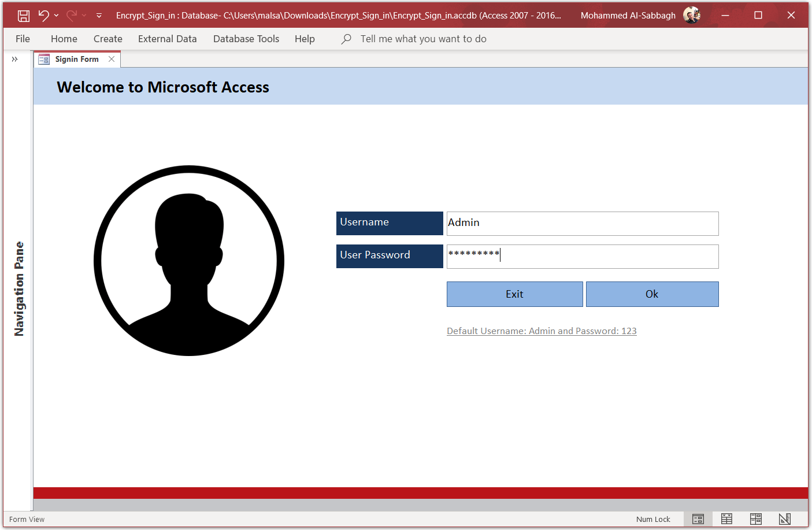Click the 'Welcome to Microsoft Access' heading

(x=163, y=87)
